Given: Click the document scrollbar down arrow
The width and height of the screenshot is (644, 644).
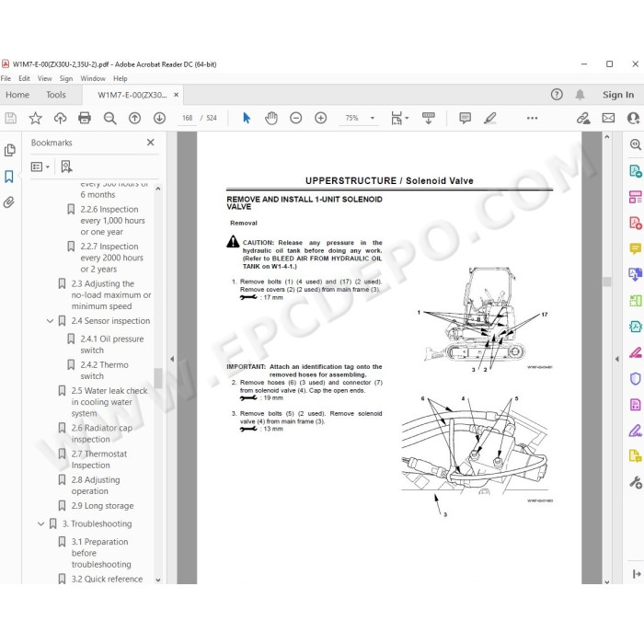Looking at the screenshot, I should [x=607, y=581].
